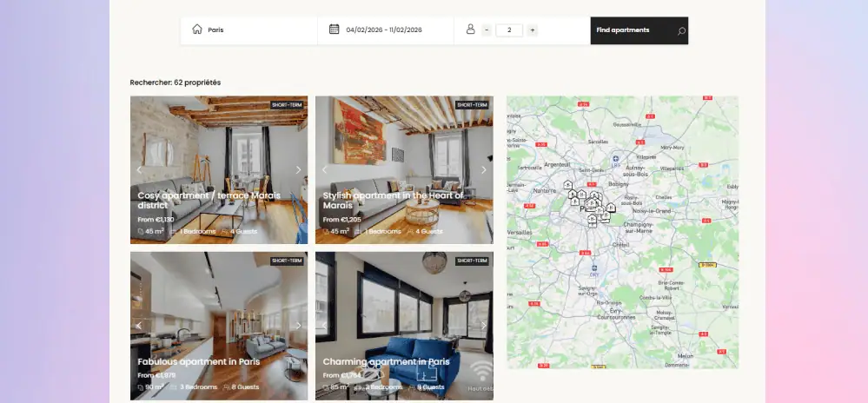Click SHORT-TERM badge on Charming apartment card
The width and height of the screenshot is (868, 403).
click(472, 261)
